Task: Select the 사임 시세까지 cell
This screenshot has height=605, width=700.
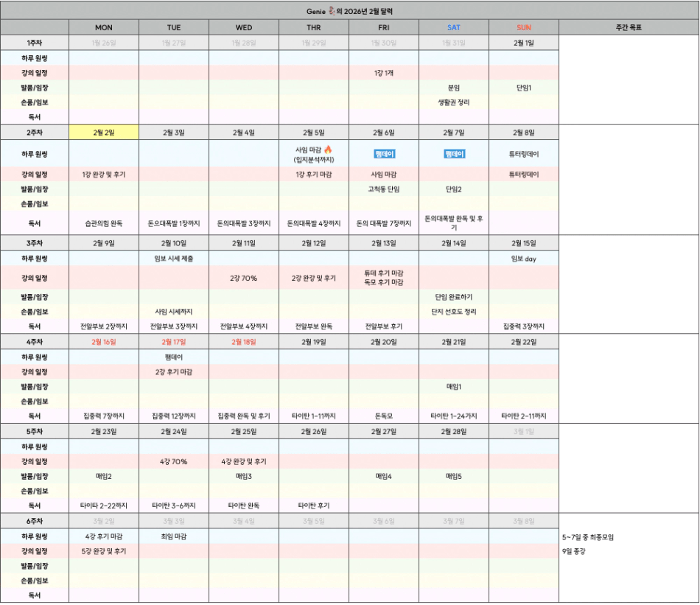Action: pyautogui.click(x=174, y=311)
